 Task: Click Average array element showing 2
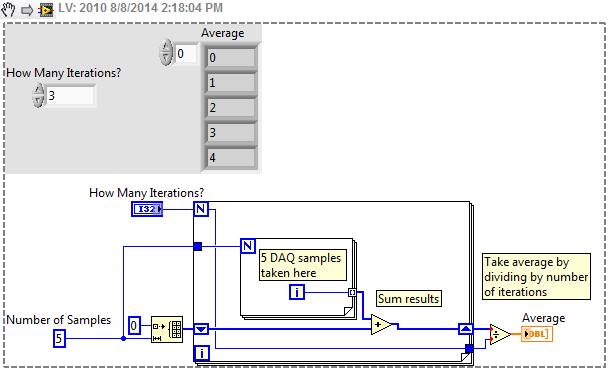[230, 108]
